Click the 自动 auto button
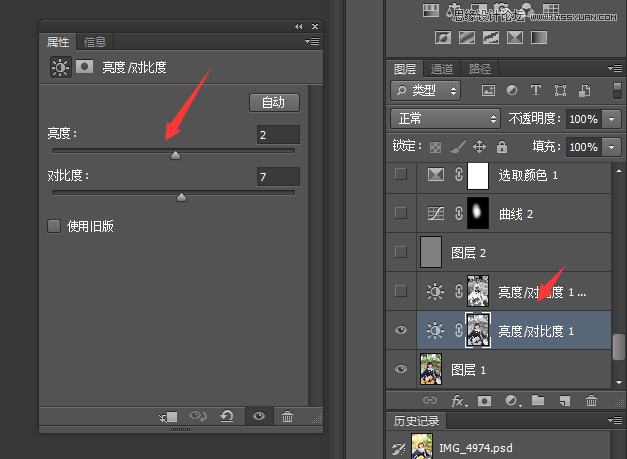The width and height of the screenshot is (627, 459). pos(274,103)
